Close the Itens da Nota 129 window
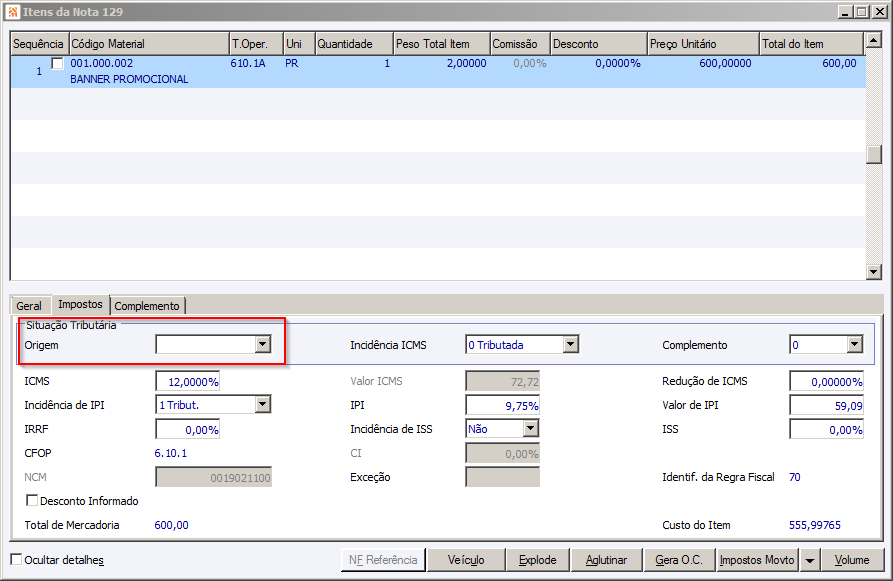 [x=879, y=12]
